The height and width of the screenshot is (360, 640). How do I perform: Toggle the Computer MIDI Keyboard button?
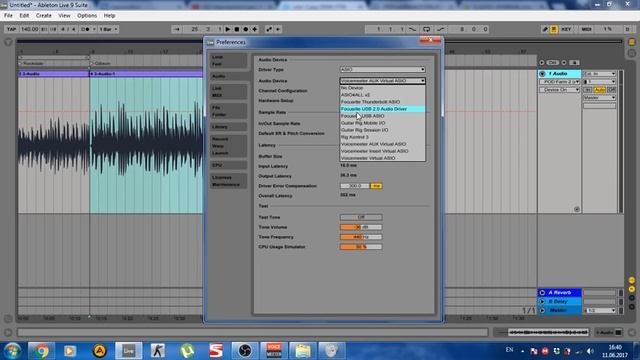(x=554, y=29)
